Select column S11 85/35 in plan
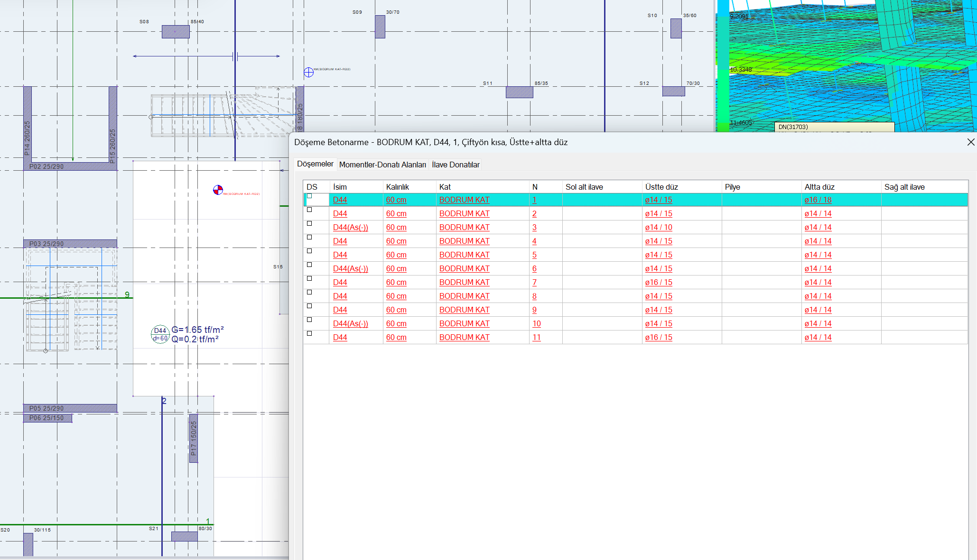 tap(519, 92)
